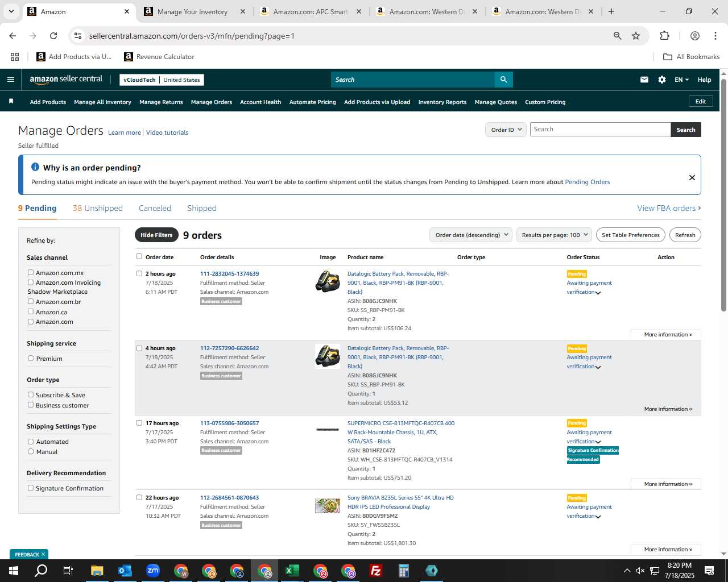The width and height of the screenshot is (728, 582).
Task: Check the Business customer filter checkbox
Action: 31,405
